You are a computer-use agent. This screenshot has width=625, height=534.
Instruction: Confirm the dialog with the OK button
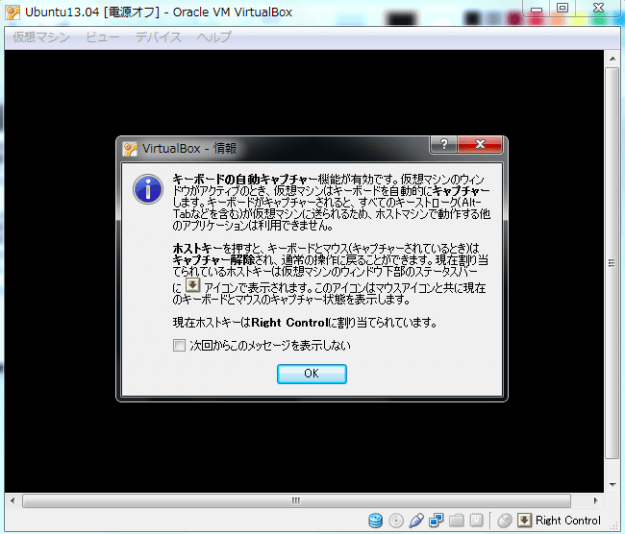(311, 373)
